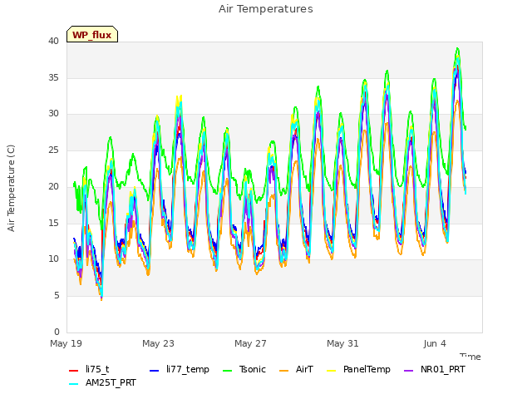The width and height of the screenshot is (532, 399).
Task: Click the WP_flux label box
Action: [92, 34]
